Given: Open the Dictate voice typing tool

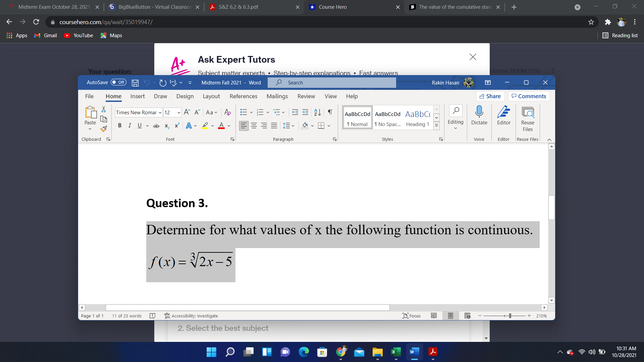Looking at the screenshot, I should pos(479,116).
